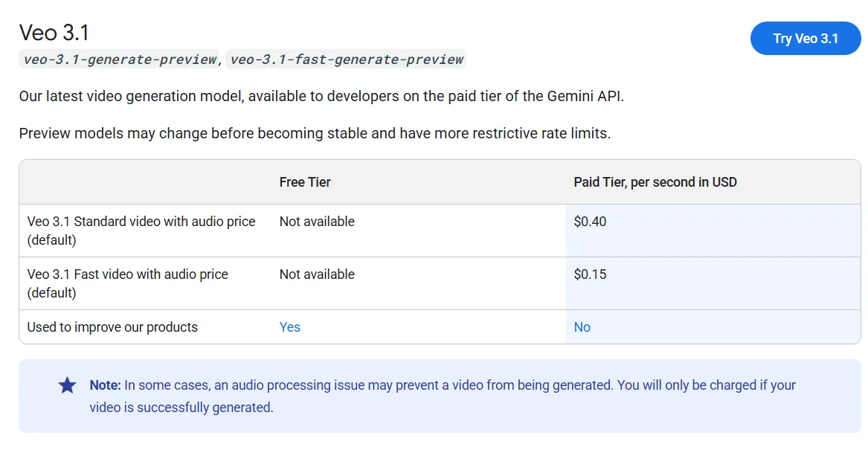Click the Veo 3.1 page heading
Image resolution: width=868 pixels, height=450 pixels.
coord(54,33)
